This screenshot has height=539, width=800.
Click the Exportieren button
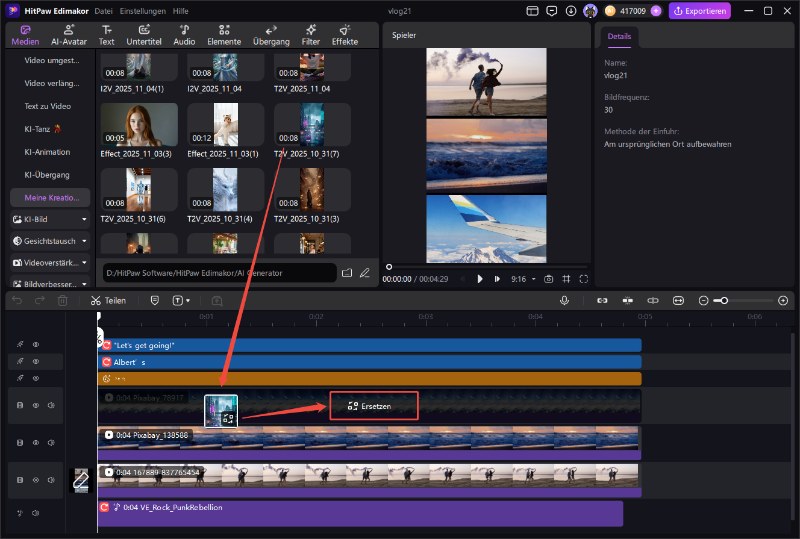(x=700, y=11)
